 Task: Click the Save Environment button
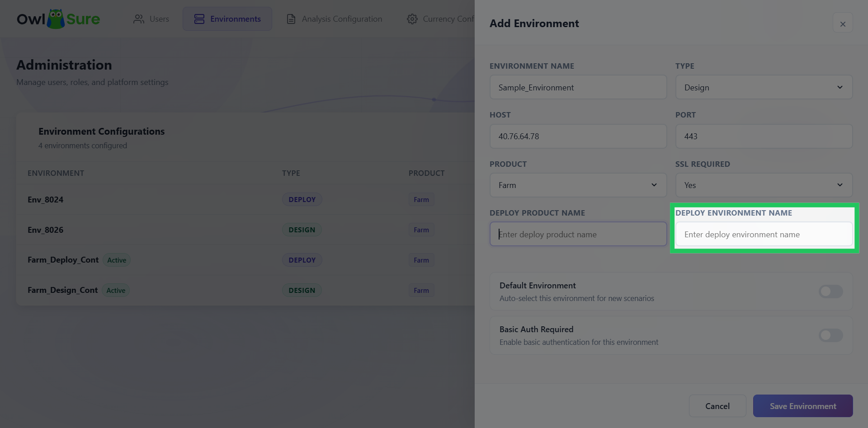coord(803,406)
